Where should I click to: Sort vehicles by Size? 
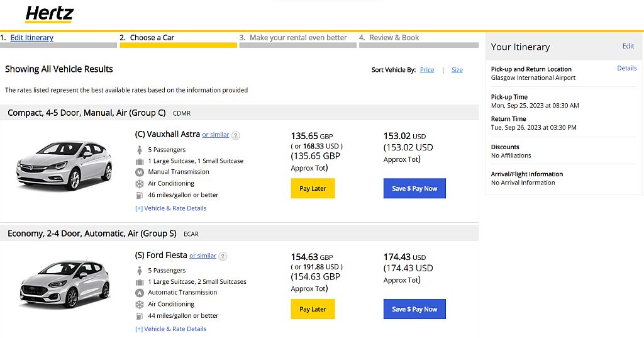click(457, 70)
